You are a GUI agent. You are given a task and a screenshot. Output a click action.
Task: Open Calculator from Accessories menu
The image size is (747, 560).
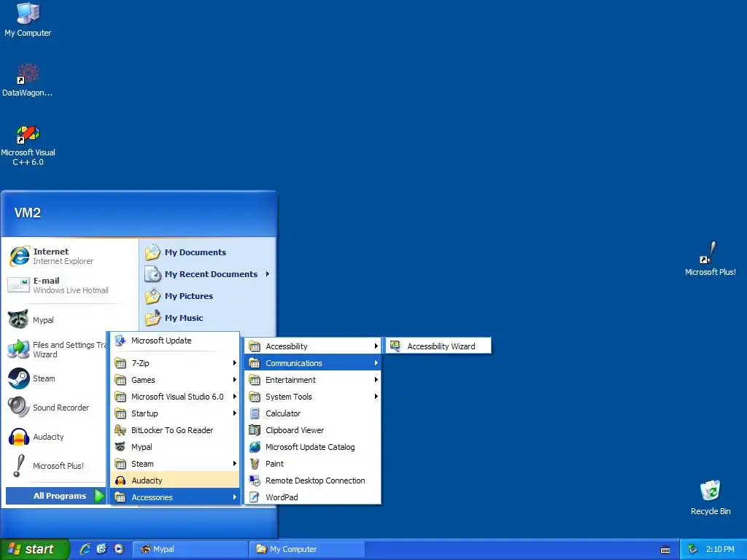pos(312,413)
